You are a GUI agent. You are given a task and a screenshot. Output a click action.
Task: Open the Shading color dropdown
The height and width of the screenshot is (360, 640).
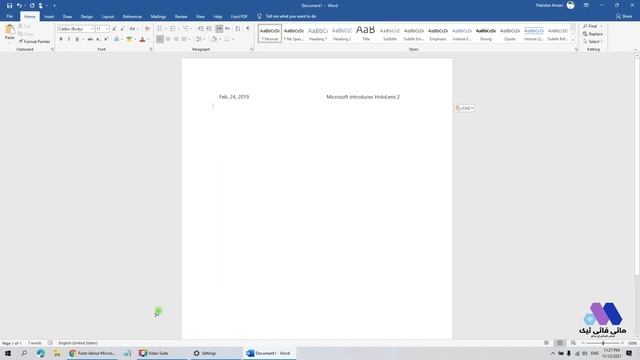(x=220, y=39)
